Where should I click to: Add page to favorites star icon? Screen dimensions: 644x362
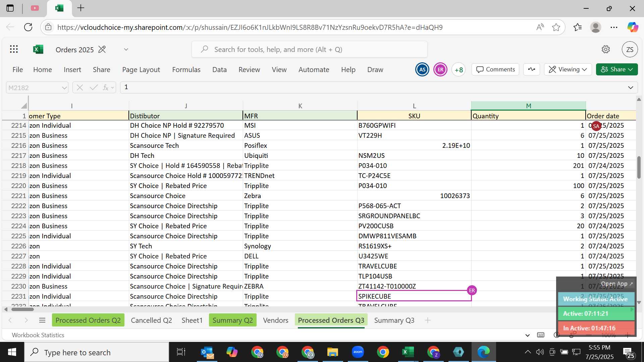tap(556, 27)
